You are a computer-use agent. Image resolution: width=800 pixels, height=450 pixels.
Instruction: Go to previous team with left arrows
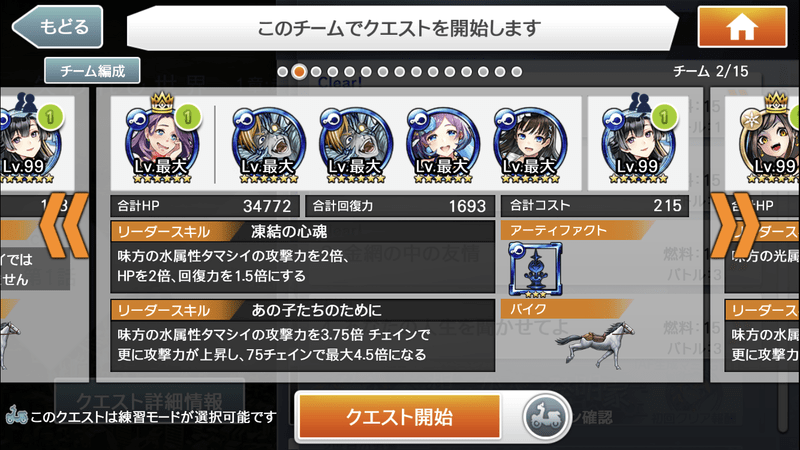pos(64,225)
